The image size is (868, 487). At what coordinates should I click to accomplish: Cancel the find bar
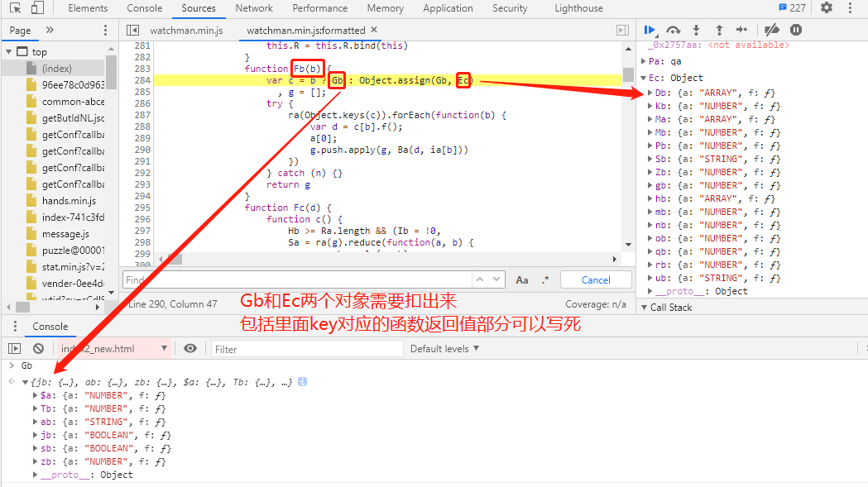pyautogui.click(x=596, y=280)
